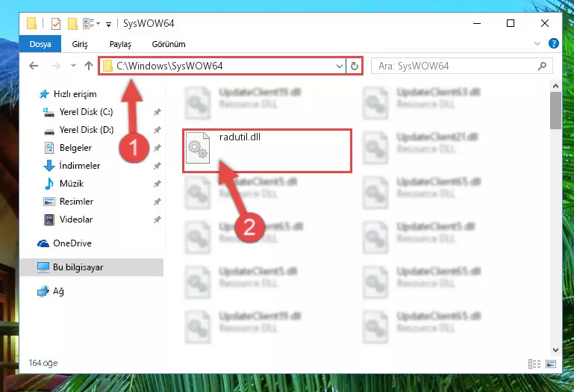Switch to the Paylaş ribbon tab
The image size is (574, 392).
pos(120,44)
